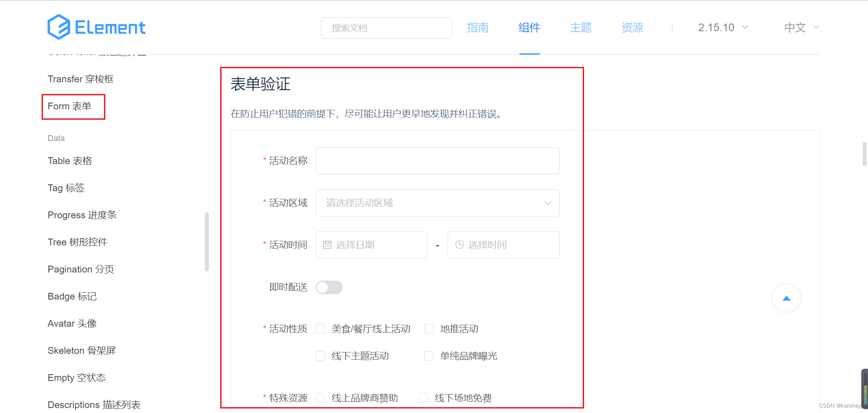The height and width of the screenshot is (413, 868).
Task: Check the 美食/餐厅线上活动 checkbox
Action: click(x=320, y=329)
